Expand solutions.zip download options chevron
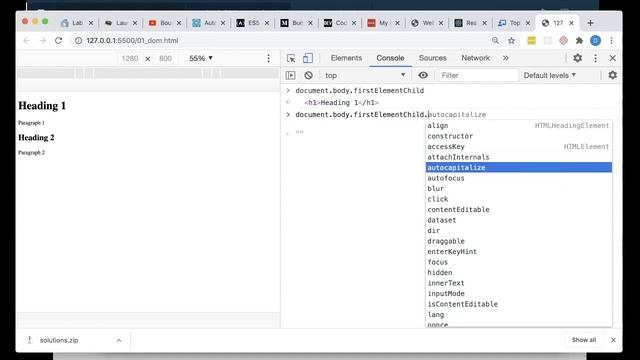 [119, 340]
